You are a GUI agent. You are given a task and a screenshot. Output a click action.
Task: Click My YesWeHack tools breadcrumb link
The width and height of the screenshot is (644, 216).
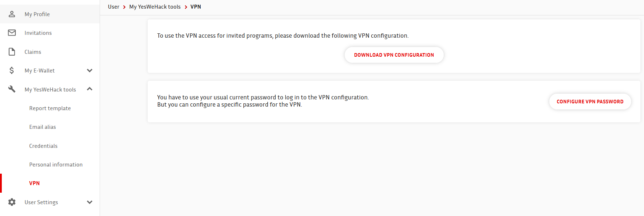pyautogui.click(x=155, y=7)
